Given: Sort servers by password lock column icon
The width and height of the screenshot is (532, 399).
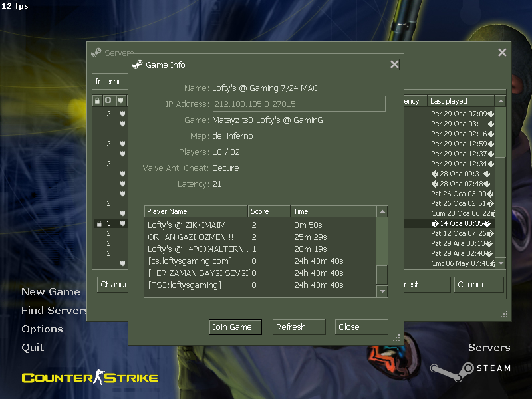Looking at the screenshot, I should [x=98, y=101].
